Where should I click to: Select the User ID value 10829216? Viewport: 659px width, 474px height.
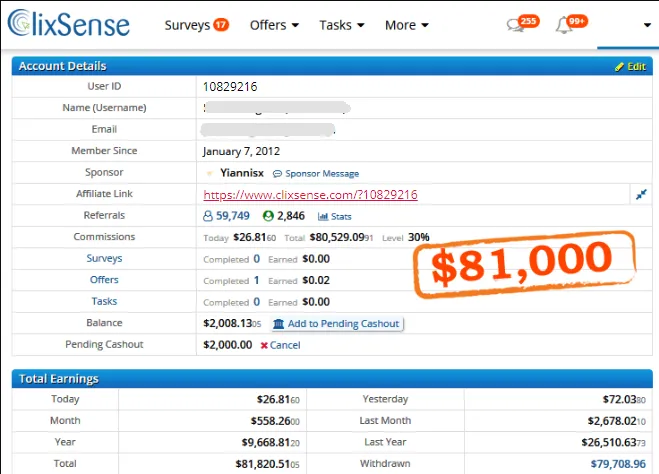click(230, 87)
